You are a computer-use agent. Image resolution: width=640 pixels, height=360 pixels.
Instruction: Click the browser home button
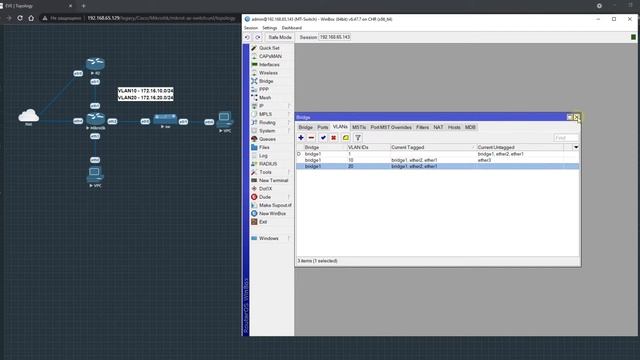pyautogui.click(x=31, y=18)
